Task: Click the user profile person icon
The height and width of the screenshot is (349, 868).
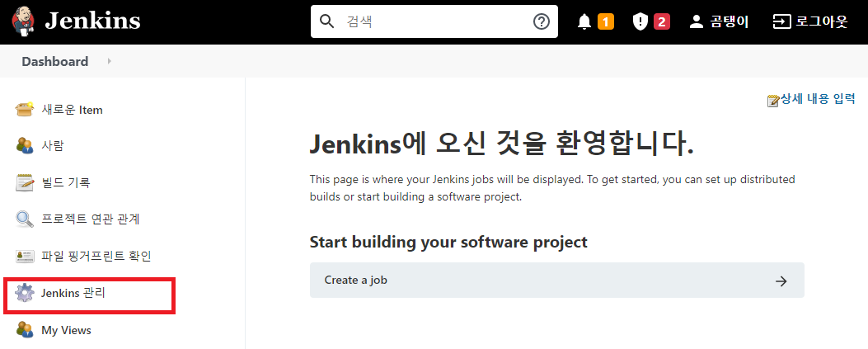Action: pyautogui.click(x=696, y=22)
